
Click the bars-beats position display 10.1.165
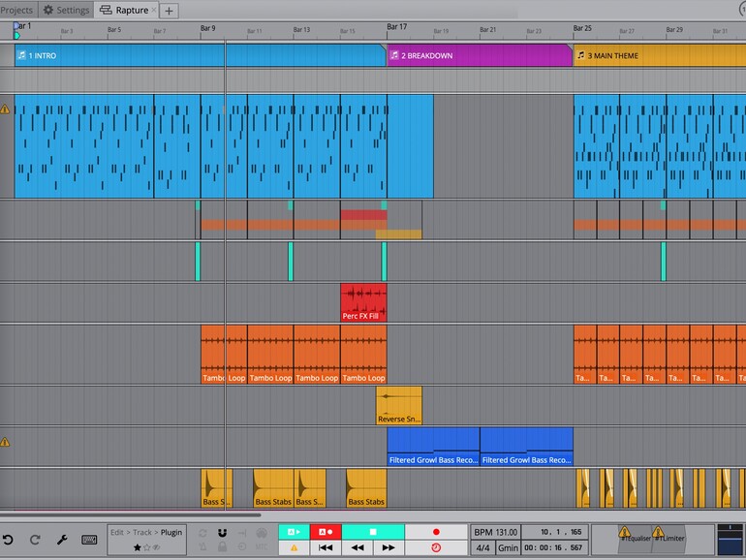pyautogui.click(x=555, y=532)
